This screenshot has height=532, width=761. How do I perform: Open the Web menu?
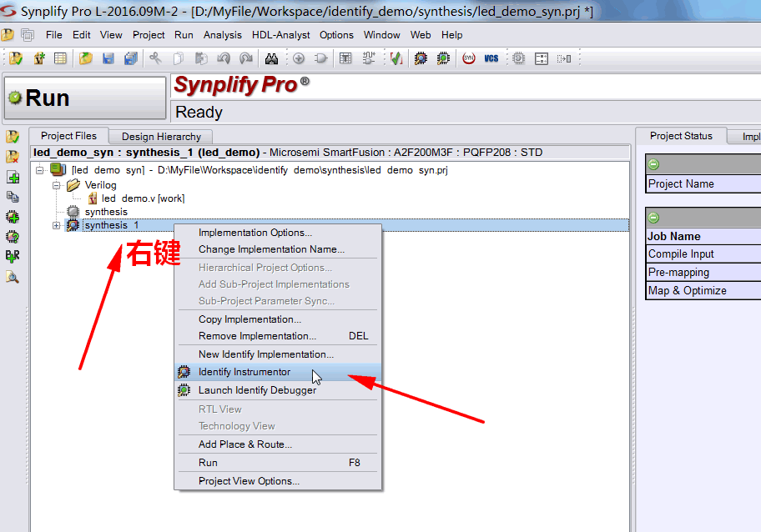pos(421,35)
